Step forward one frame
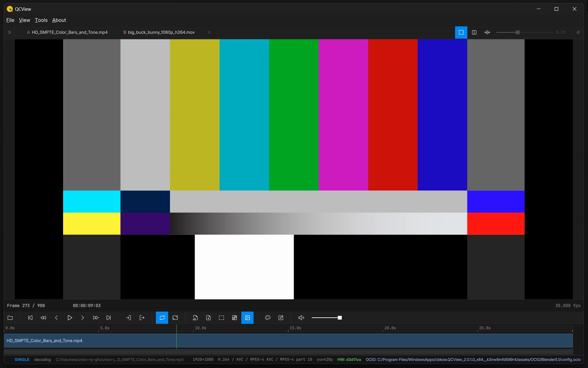This screenshot has height=368, width=588. (x=83, y=318)
